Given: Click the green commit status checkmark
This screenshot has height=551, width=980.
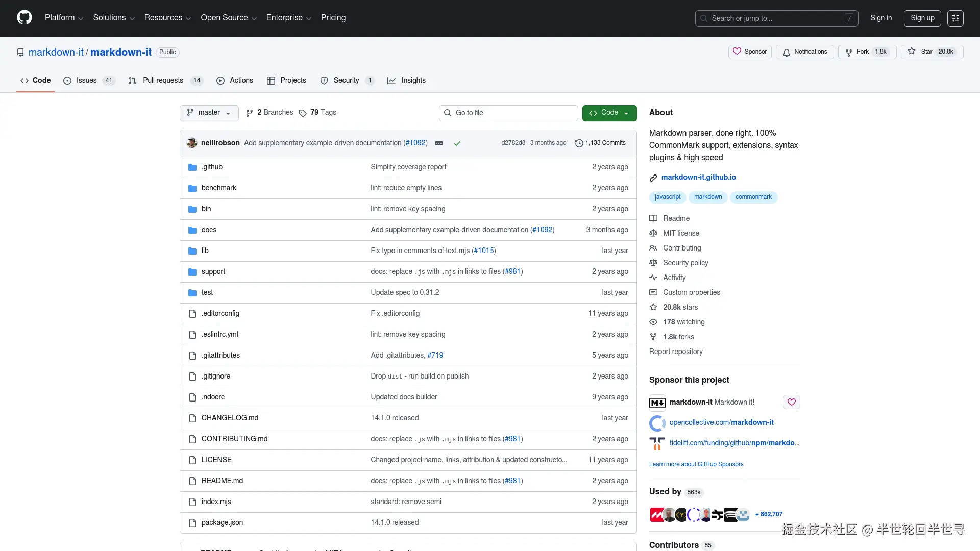Looking at the screenshot, I should pyautogui.click(x=457, y=143).
